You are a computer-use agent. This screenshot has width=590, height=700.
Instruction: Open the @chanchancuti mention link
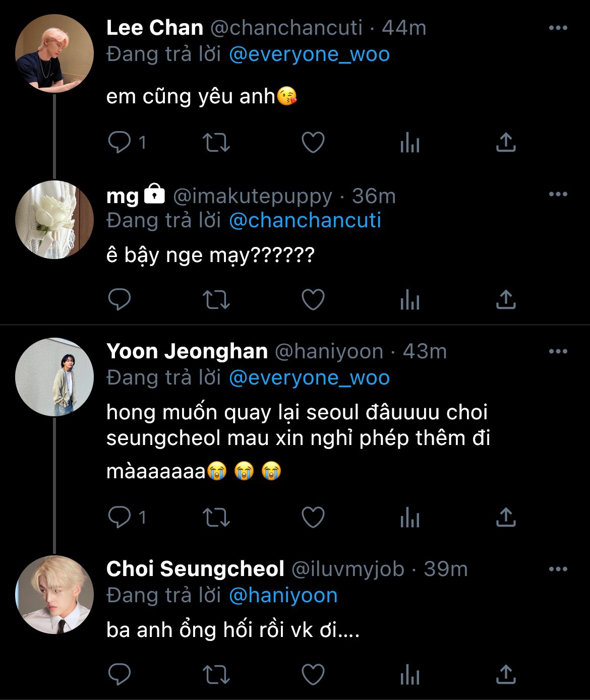[x=305, y=221]
